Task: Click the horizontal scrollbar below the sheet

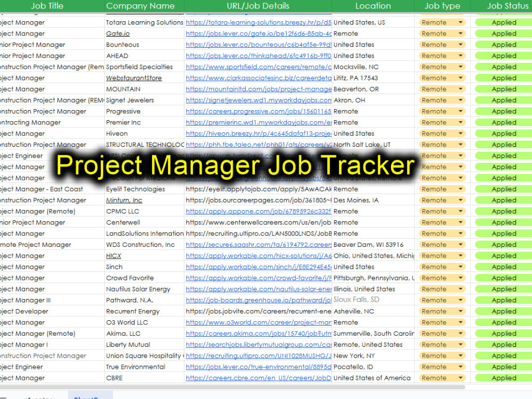Action: pyautogui.click(x=232, y=387)
